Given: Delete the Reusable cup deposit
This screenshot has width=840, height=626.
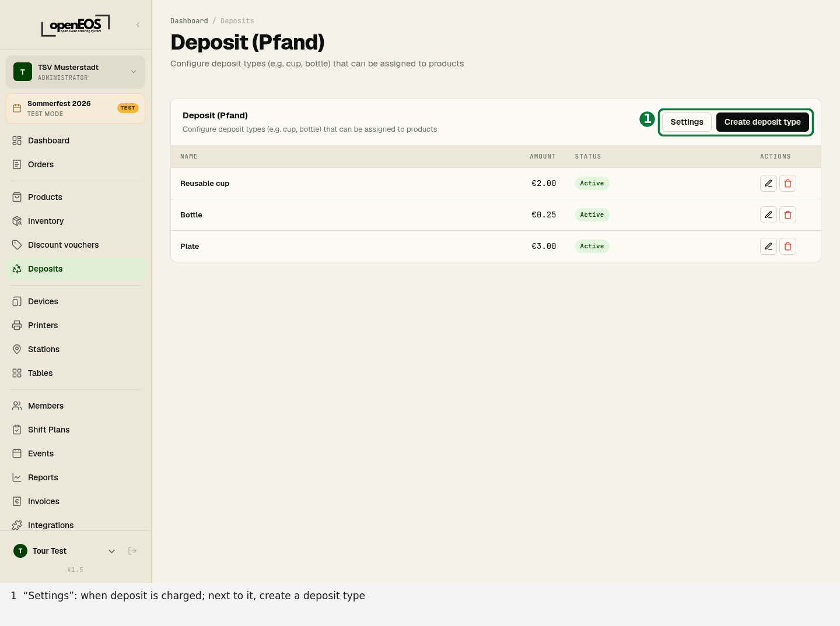Looking at the screenshot, I should [787, 184].
